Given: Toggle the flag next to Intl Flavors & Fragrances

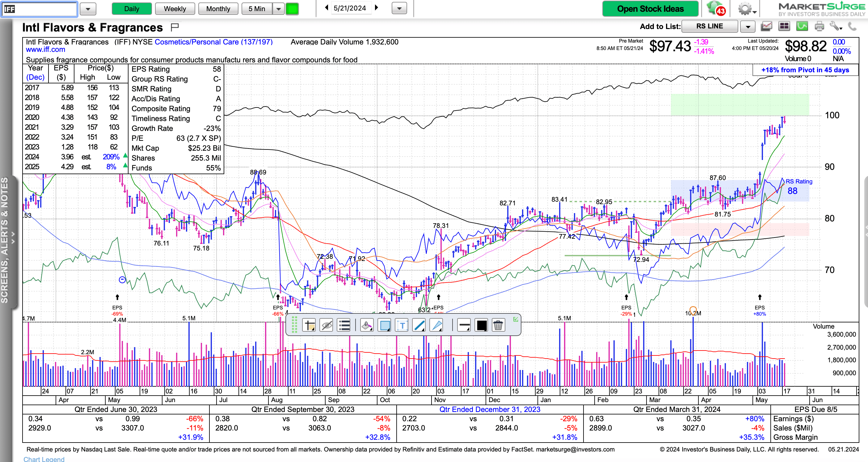Looking at the screenshot, I should (x=175, y=27).
